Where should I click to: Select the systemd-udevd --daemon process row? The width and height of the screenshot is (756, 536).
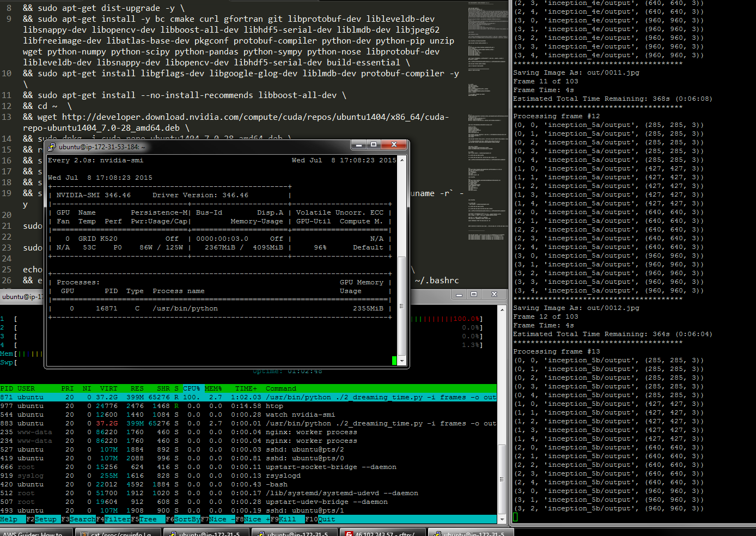(x=248, y=493)
